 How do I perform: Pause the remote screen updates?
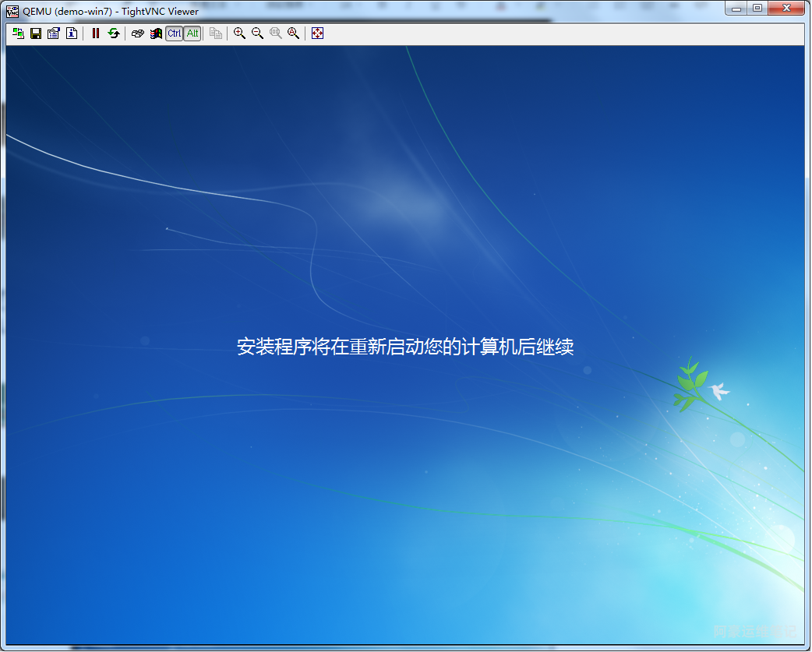click(x=96, y=33)
